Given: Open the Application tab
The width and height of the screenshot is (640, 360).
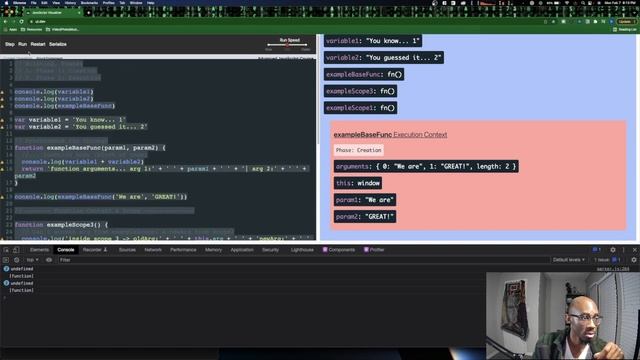Looking at the screenshot, I should [242, 250].
